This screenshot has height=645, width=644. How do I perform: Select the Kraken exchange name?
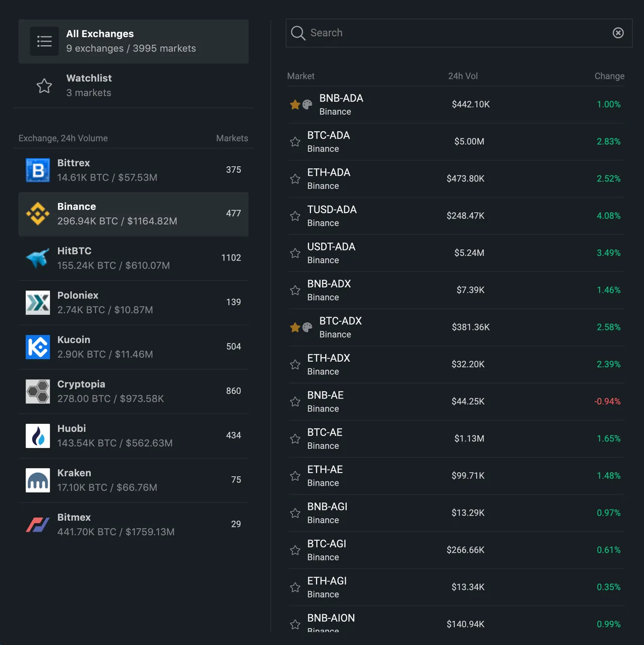click(x=74, y=473)
